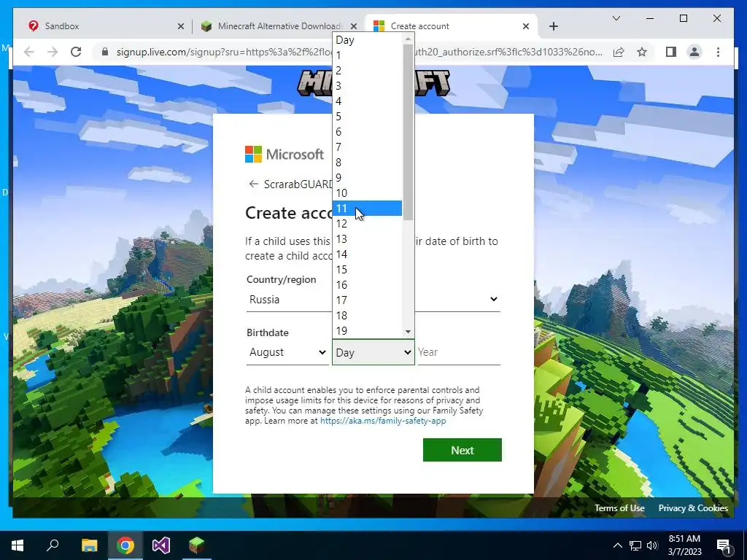Open the network tray icon
This screenshot has width=747, height=560.
coord(635,545)
